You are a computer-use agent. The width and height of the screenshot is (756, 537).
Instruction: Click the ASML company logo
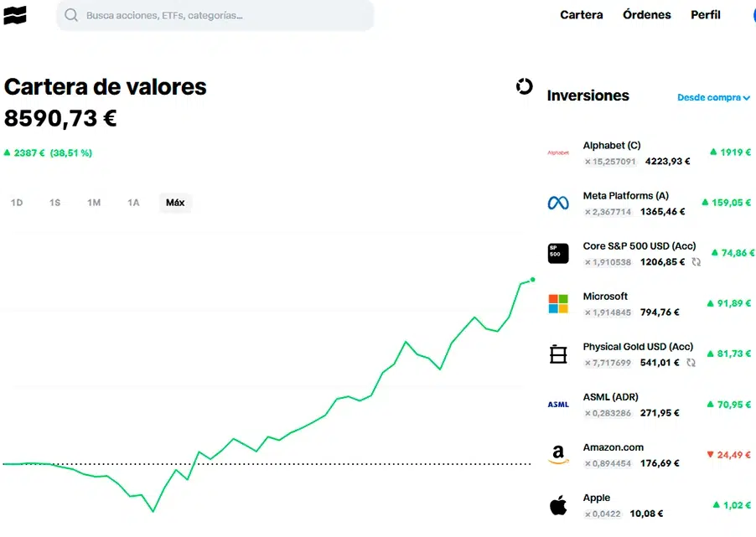(x=557, y=404)
